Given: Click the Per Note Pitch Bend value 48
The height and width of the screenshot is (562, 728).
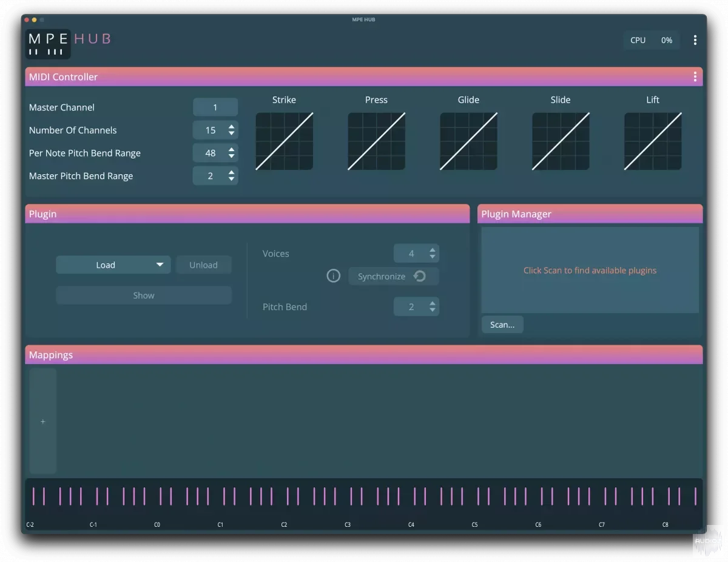Looking at the screenshot, I should pyautogui.click(x=211, y=154).
